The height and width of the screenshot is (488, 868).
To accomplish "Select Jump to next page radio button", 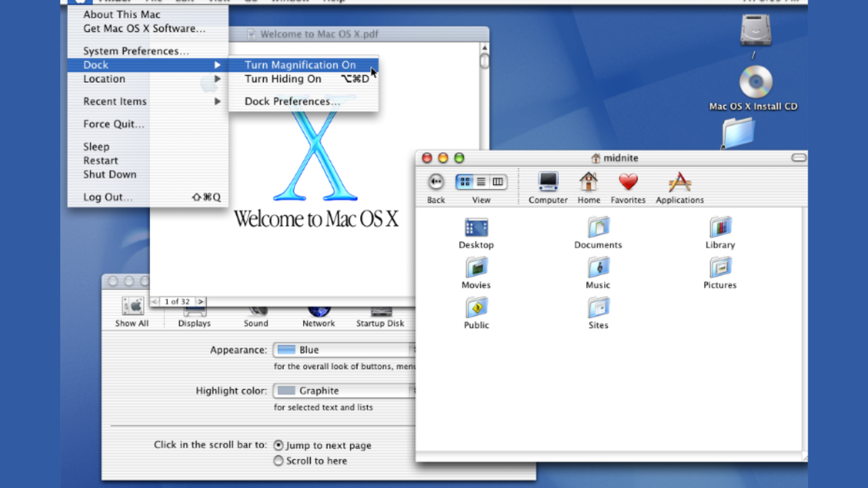I will (278, 445).
